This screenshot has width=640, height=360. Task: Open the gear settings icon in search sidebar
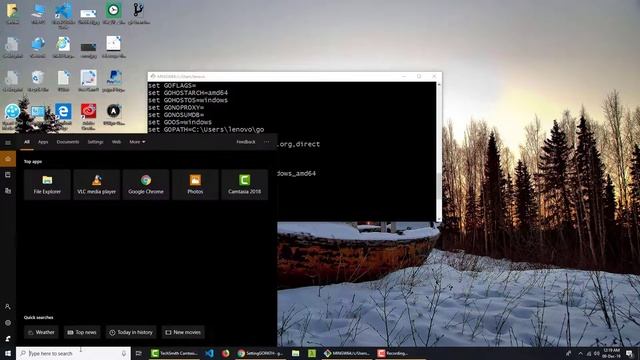[8, 323]
